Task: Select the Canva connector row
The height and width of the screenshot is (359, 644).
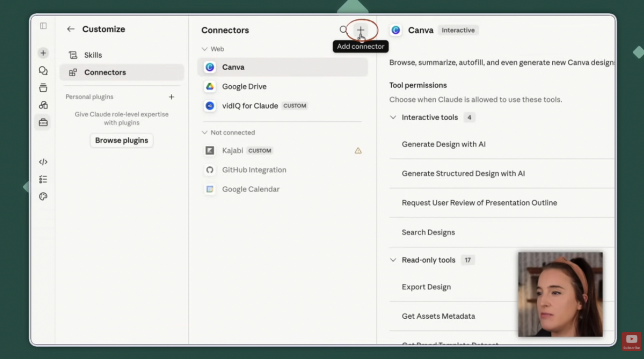Action: [x=282, y=67]
